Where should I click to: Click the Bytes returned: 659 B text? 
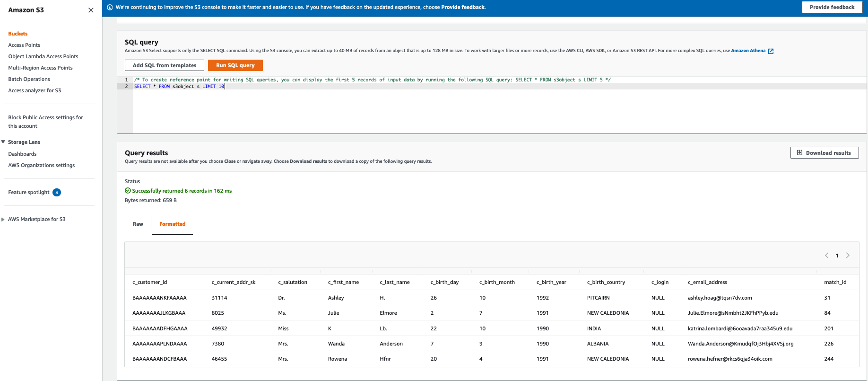pyautogui.click(x=151, y=200)
